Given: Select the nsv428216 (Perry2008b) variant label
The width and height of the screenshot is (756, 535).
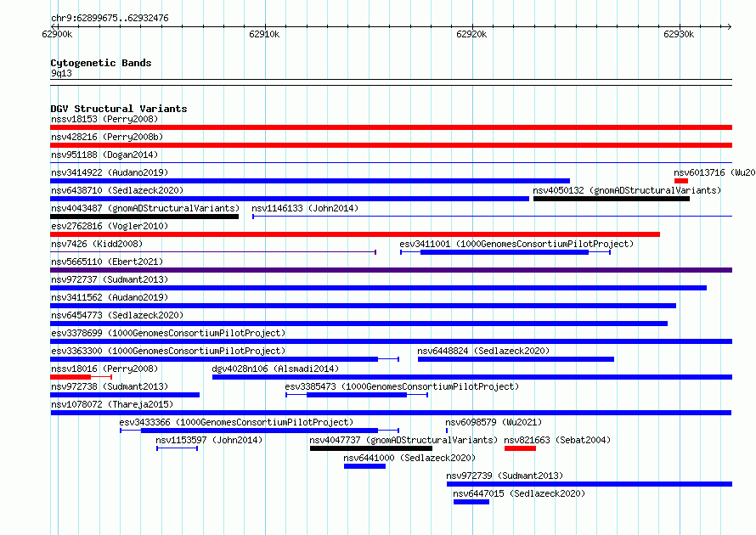Looking at the screenshot, I should coord(107,137).
